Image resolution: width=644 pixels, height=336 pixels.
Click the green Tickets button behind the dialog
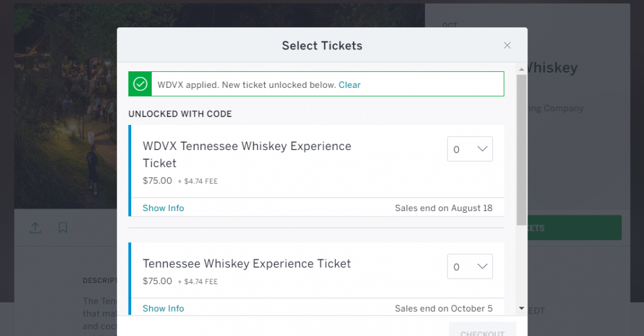pos(573,227)
